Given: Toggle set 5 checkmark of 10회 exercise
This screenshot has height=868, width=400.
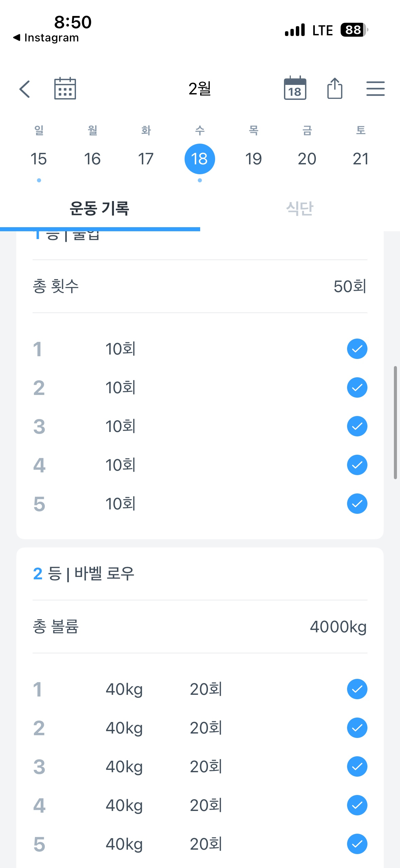Looking at the screenshot, I should tap(357, 504).
